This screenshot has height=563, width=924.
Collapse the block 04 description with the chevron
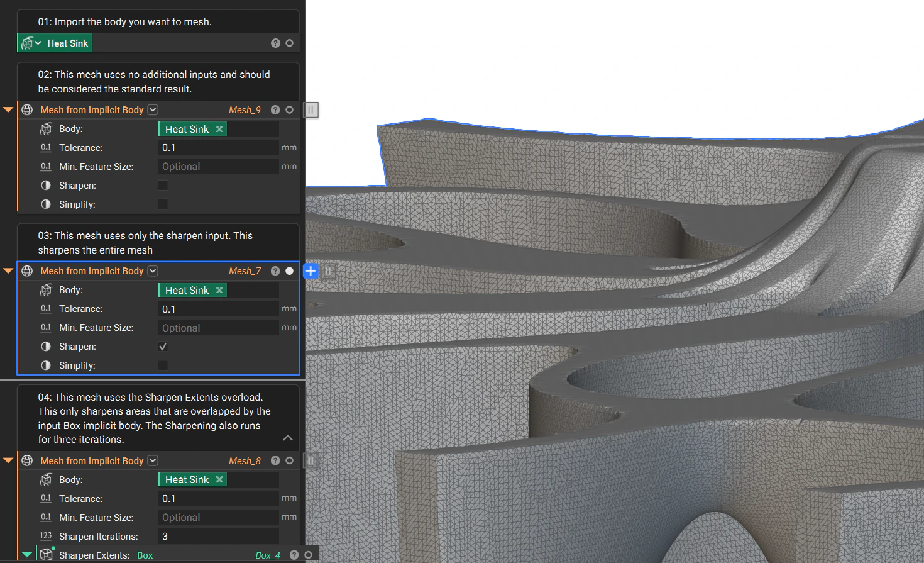pos(288,438)
